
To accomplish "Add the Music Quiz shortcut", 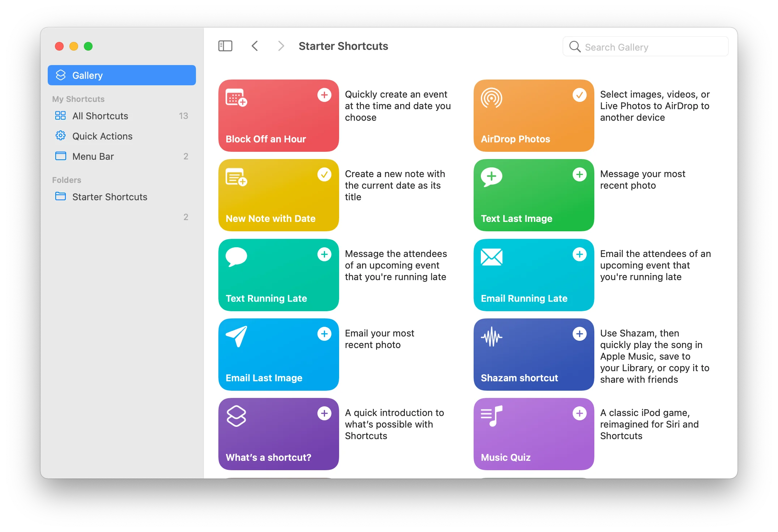I will point(580,413).
